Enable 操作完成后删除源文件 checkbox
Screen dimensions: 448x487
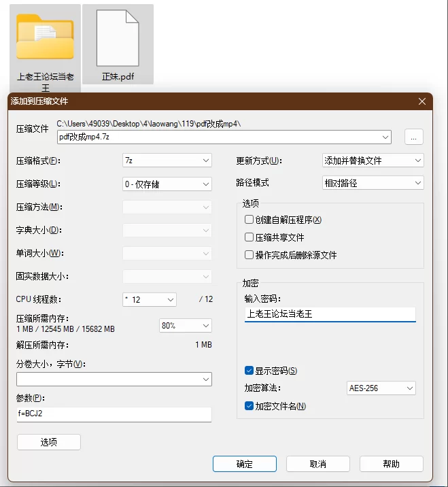(x=249, y=255)
